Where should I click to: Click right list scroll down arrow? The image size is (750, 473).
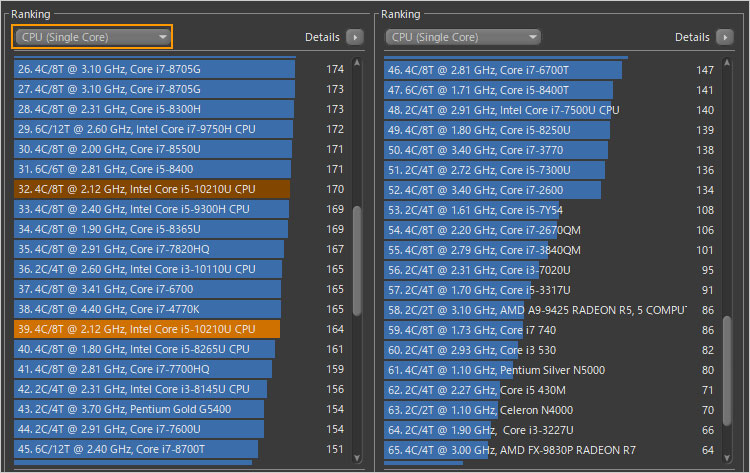pos(727,458)
